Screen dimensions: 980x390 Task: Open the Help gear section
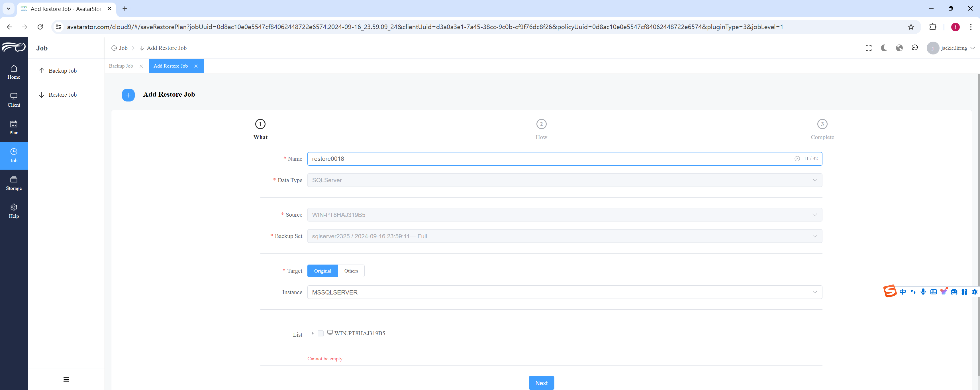[14, 211]
